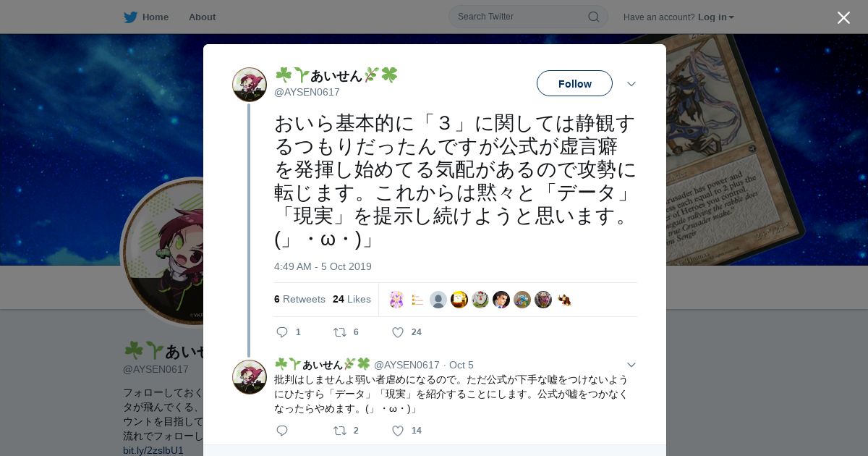Follow the @AYSEN0617 account
Screen dimensions: 868x456
click(x=574, y=83)
